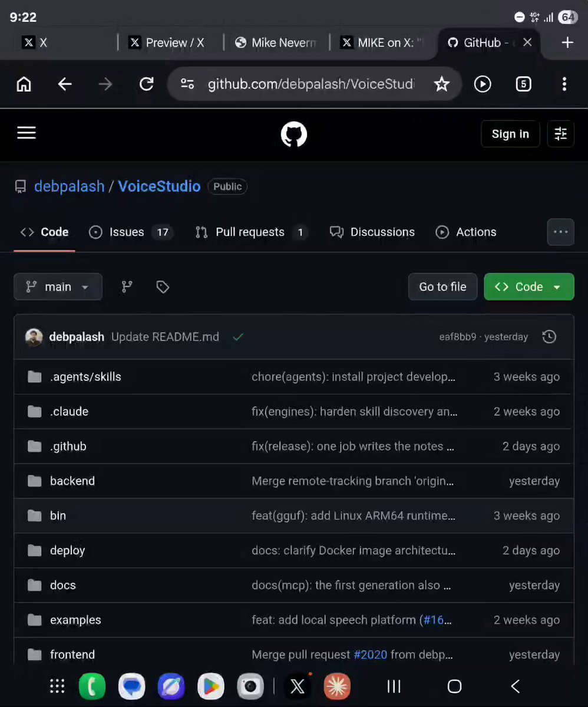
Task: Reload the page in browser
Action: click(147, 84)
